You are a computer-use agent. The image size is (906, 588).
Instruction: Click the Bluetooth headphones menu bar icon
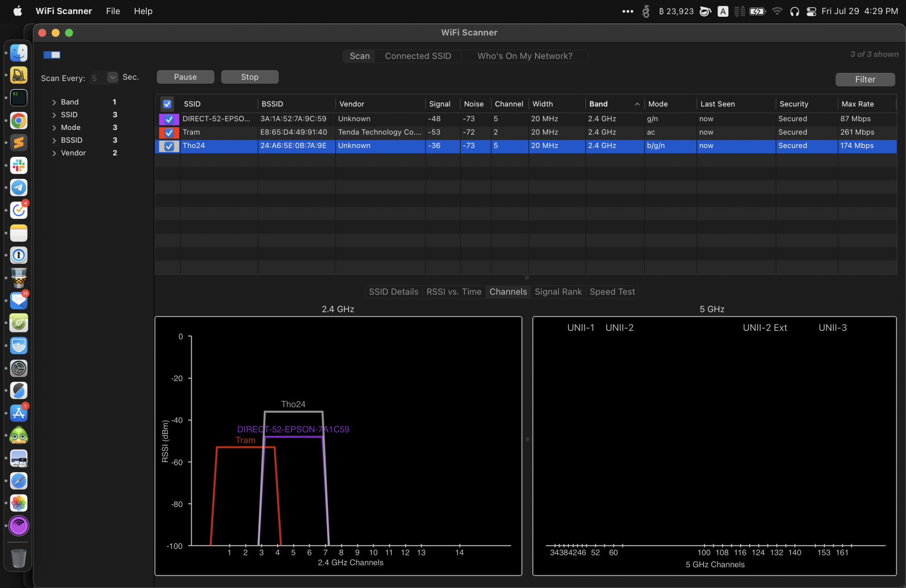(795, 11)
